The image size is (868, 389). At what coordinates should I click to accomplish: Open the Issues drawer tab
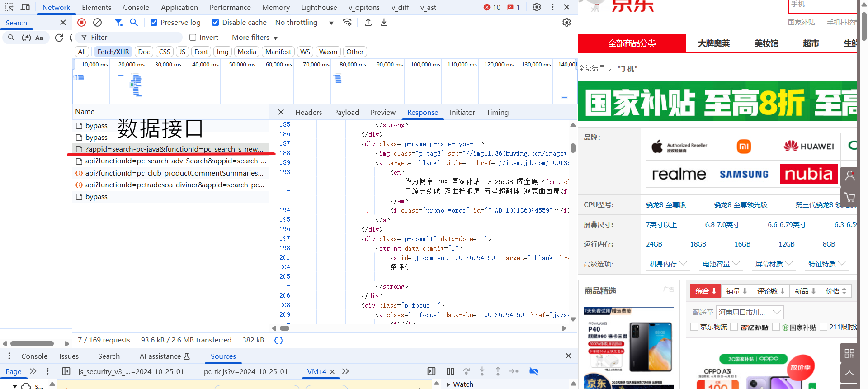[x=69, y=356]
